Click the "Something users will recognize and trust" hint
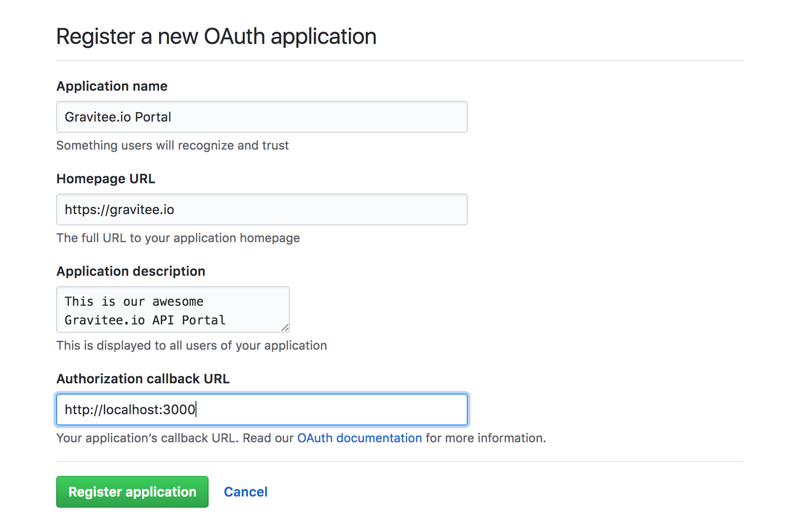Viewport: 812px width, 532px height. [x=172, y=145]
